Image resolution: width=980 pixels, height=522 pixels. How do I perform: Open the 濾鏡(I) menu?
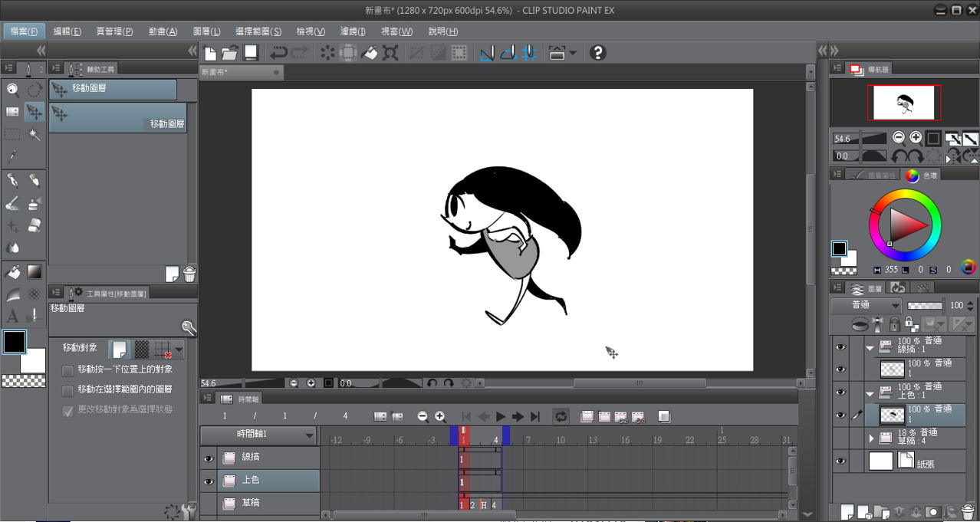coord(353,31)
